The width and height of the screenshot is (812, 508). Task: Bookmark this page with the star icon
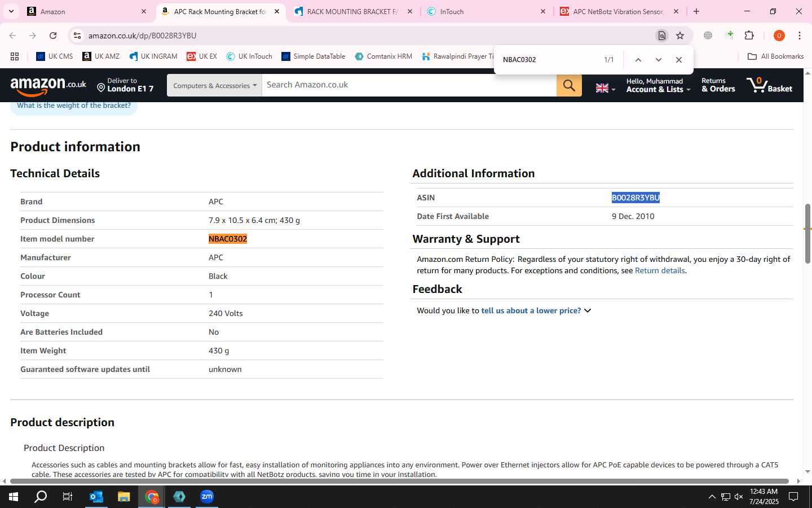[680, 36]
